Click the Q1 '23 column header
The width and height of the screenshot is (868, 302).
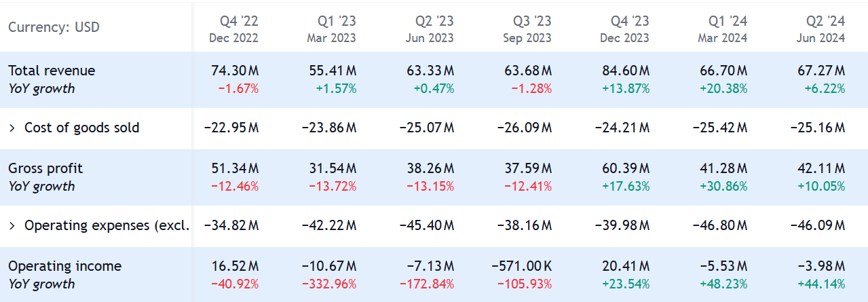pos(332,29)
